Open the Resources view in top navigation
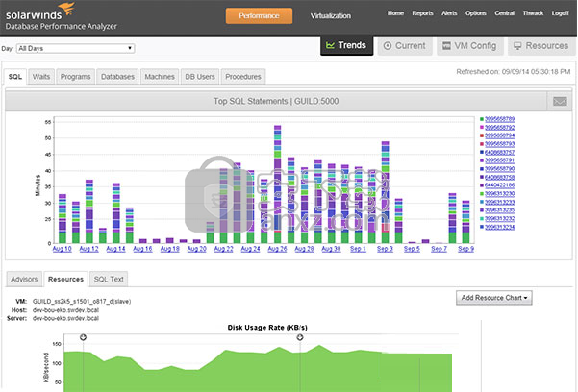 540,46
